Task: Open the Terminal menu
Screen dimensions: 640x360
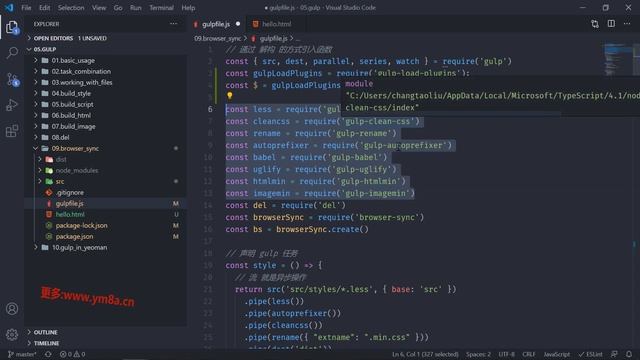Action: pos(161,8)
